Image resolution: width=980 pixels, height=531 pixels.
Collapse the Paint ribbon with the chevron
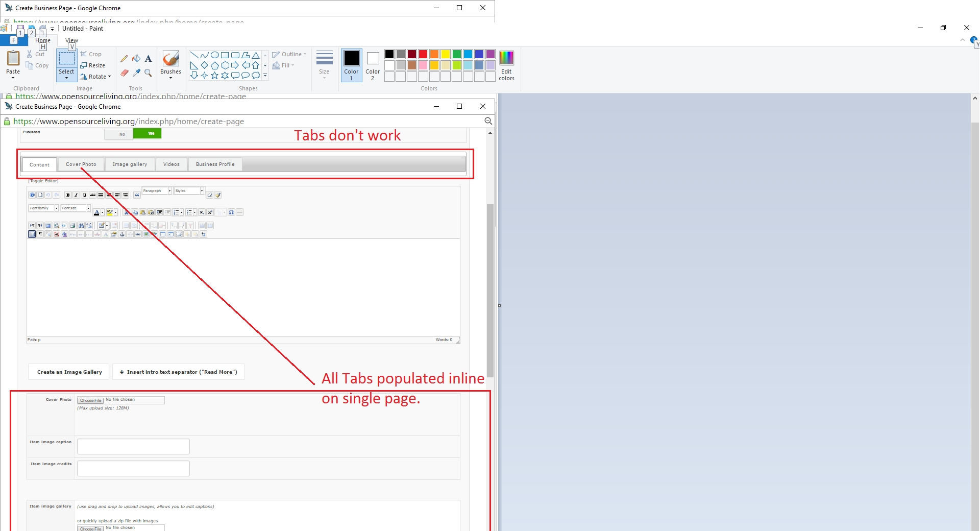pyautogui.click(x=963, y=40)
